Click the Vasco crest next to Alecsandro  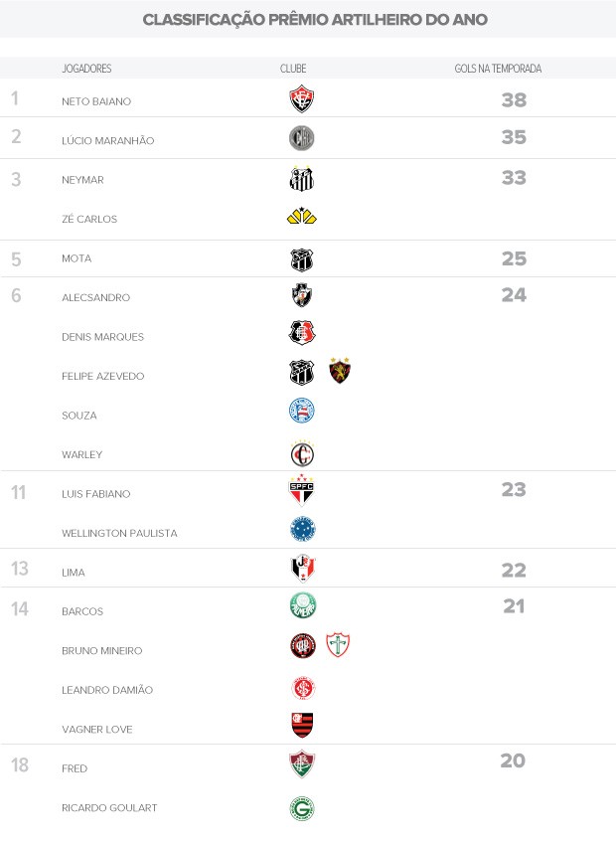302,295
